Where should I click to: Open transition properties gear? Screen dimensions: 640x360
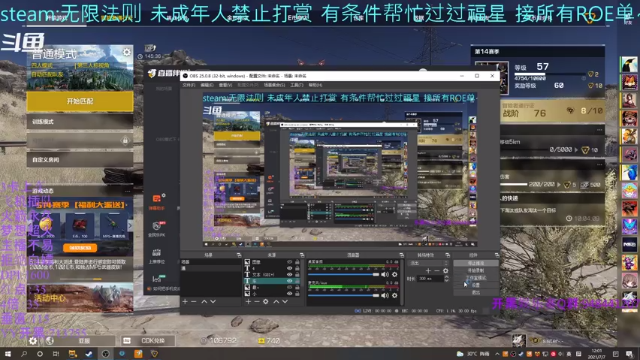445,271
